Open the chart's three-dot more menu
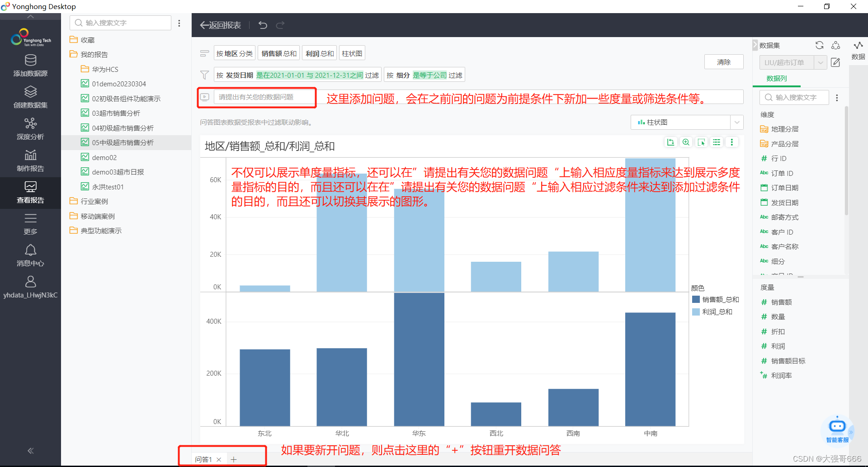The image size is (868, 467). click(x=731, y=142)
